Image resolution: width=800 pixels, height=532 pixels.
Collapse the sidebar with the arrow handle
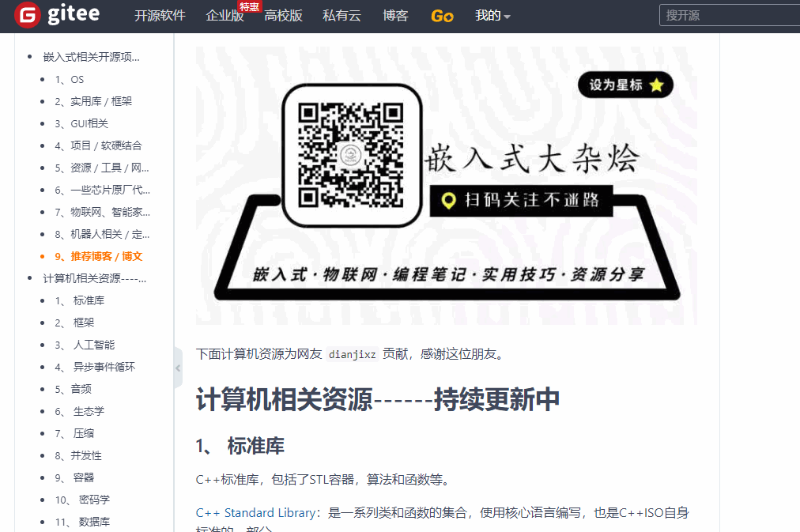tap(178, 368)
